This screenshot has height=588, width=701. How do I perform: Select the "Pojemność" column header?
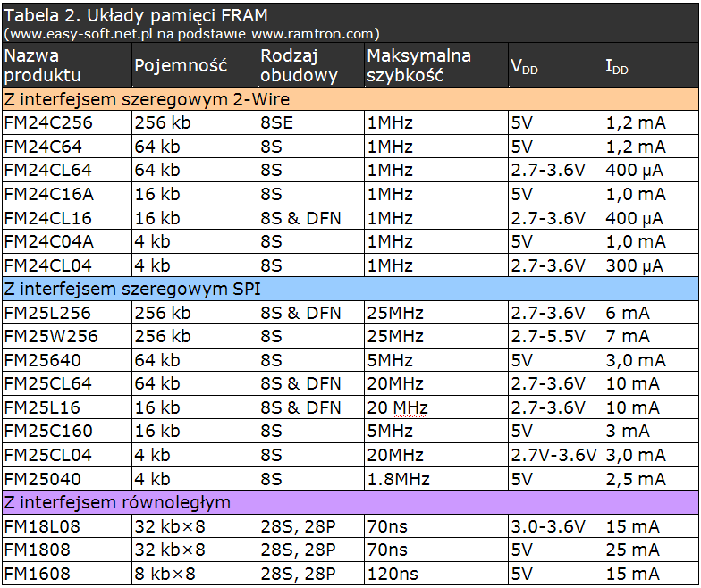(x=195, y=65)
